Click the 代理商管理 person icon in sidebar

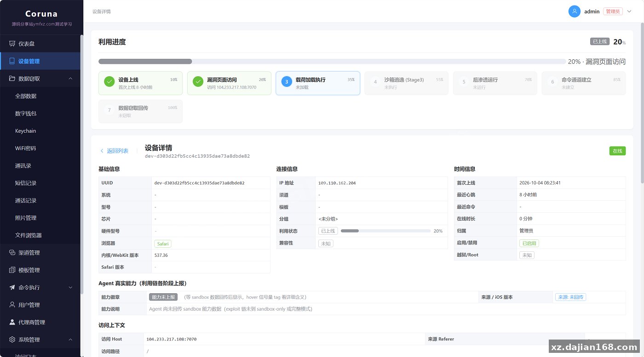pyautogui.click(x=12, y=323)
